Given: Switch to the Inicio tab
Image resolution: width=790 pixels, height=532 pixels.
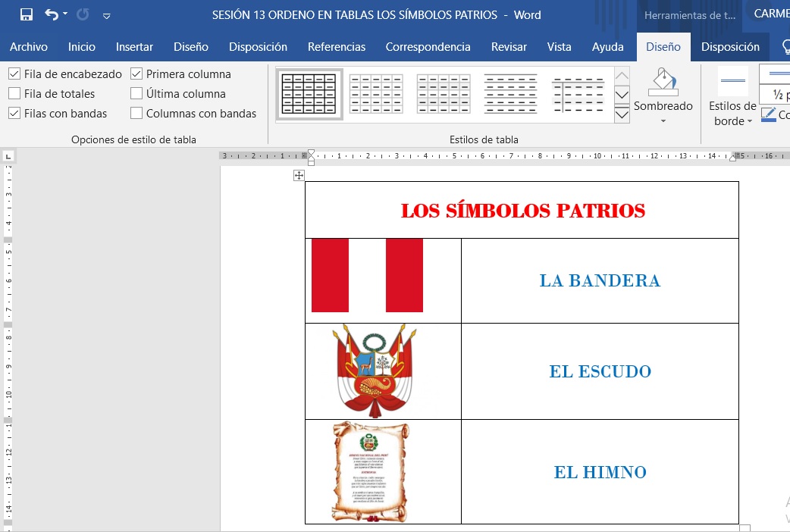Looking at the screenshot, I should [82, 47].
